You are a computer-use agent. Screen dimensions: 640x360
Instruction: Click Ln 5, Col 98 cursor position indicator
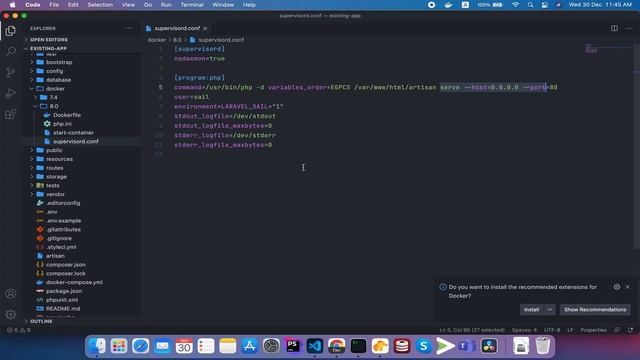pos(472,330)
